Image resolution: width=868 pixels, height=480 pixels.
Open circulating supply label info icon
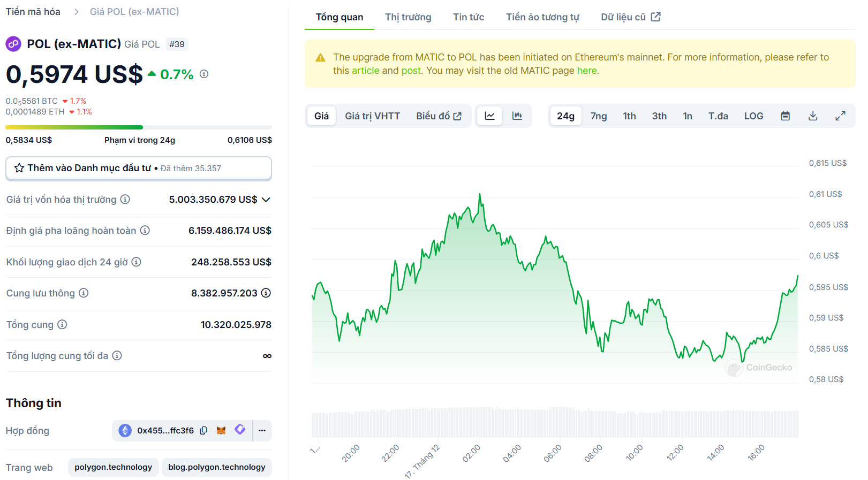coord(84,293)
